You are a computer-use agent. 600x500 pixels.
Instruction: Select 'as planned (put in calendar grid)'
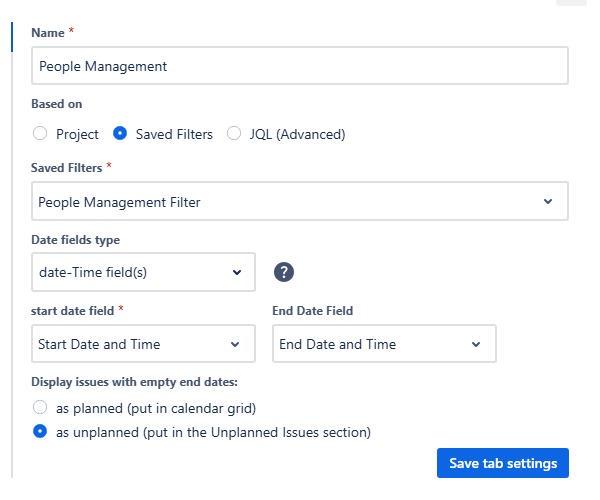(x=40, y=407)
